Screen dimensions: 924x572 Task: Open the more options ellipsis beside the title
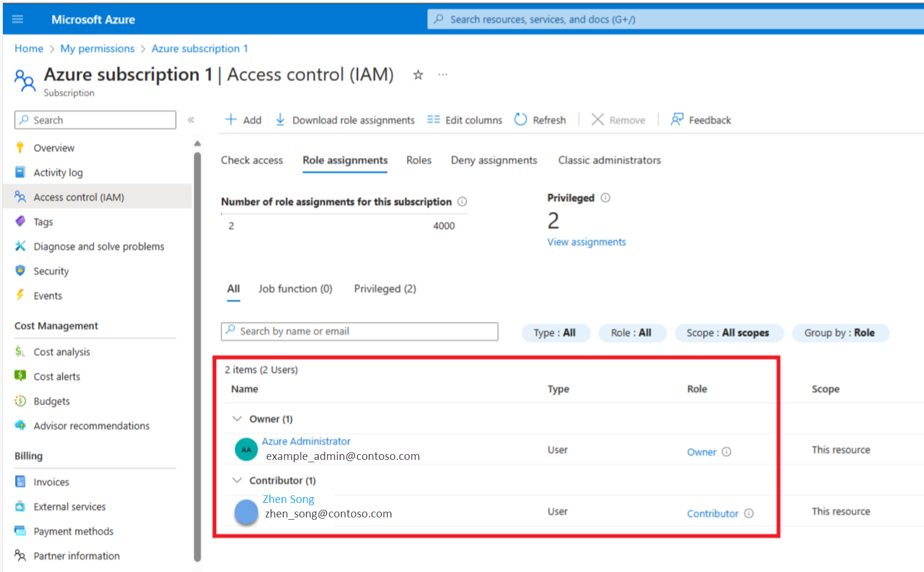click(443, 74)
